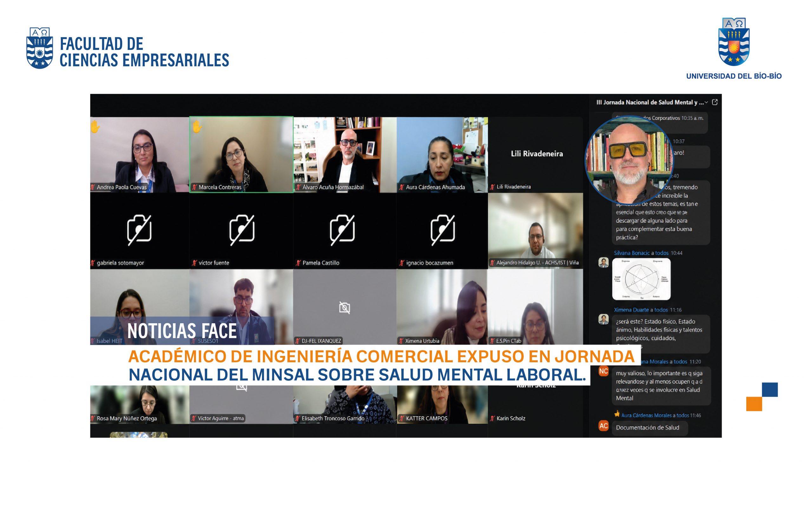This screenshot has width=812, height=508.
Task: Click the 'KATTER CAMPOS' name label
Action: [x=427, y=418]
